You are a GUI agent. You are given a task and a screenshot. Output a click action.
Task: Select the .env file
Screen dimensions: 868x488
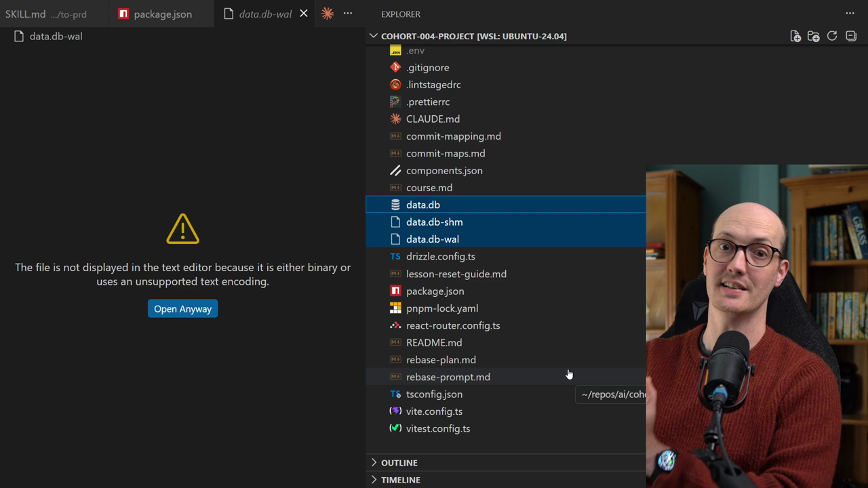(415, 51)
